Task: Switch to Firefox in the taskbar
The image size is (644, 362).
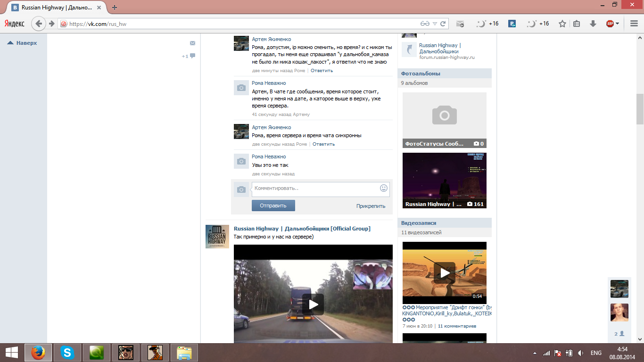Action: click(38, 353)
